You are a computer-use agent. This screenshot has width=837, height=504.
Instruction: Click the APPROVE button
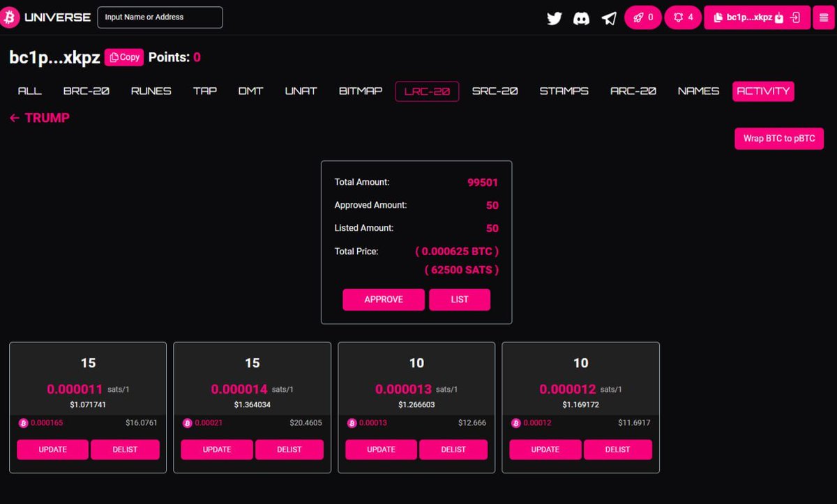(x=384, y=299)
